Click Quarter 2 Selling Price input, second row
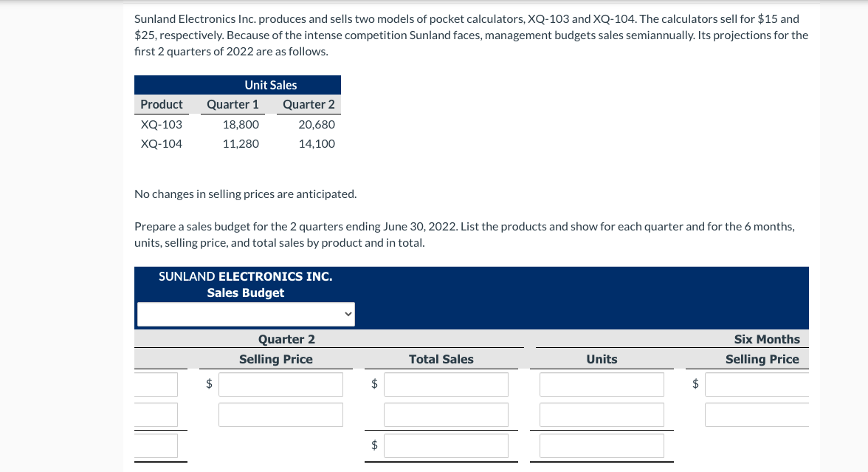The image size is (868, 472). (280, 415)
